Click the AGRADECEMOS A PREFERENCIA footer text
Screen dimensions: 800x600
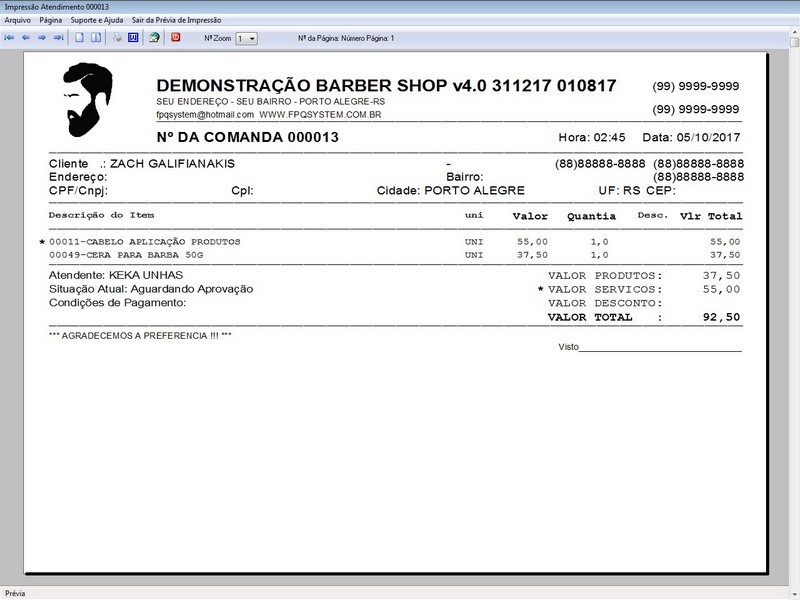click(x=140, y=336)
